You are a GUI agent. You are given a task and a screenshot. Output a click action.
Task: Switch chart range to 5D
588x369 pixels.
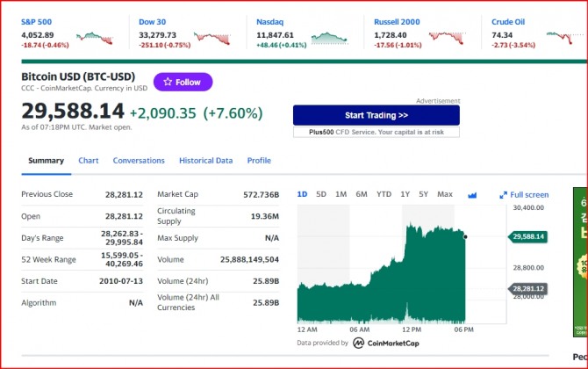click(x=321, y=194)
